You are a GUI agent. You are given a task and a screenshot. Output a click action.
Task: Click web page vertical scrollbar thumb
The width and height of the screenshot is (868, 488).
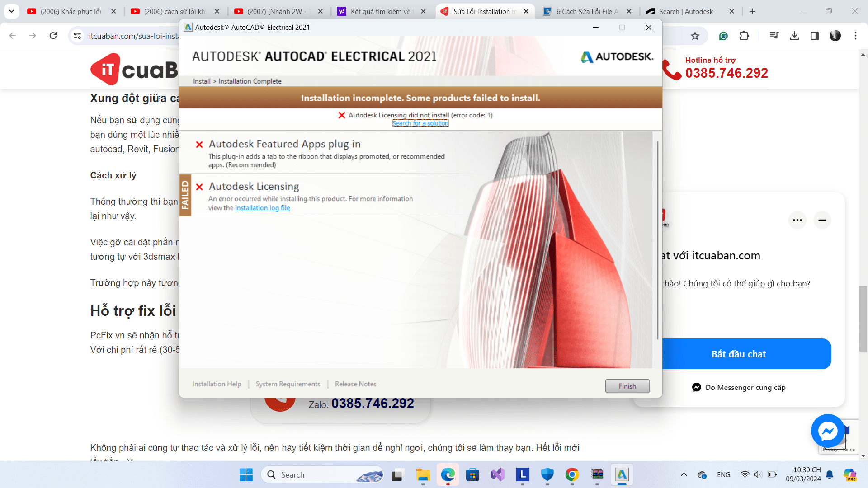click(863, 319)
